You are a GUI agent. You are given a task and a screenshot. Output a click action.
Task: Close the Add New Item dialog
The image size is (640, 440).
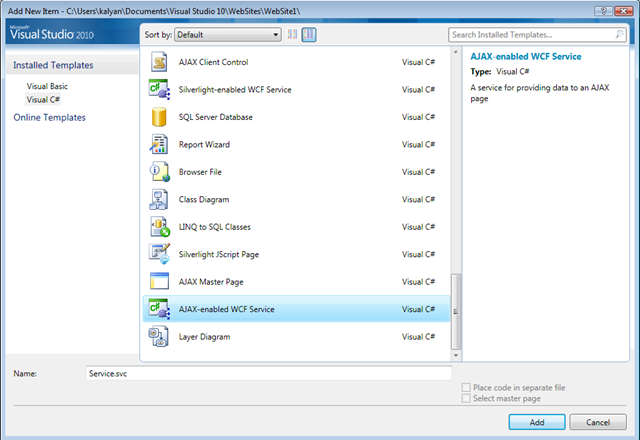[x=623, y=11]
